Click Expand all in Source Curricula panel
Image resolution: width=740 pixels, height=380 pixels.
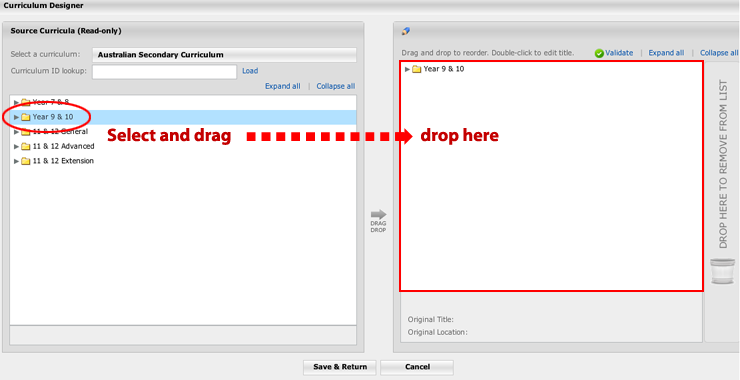pyautogui.click(x=283, y=86)
